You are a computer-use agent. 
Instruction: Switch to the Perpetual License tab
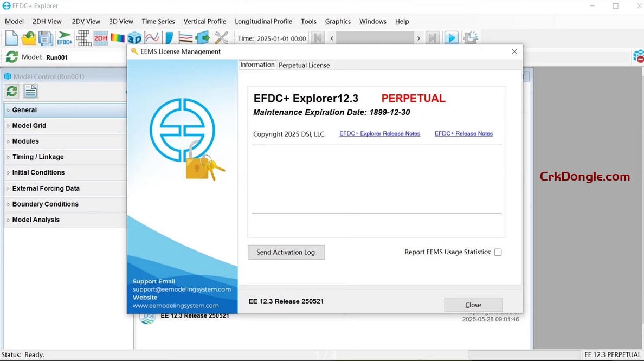pyautogui.click(x=304, y=65)
